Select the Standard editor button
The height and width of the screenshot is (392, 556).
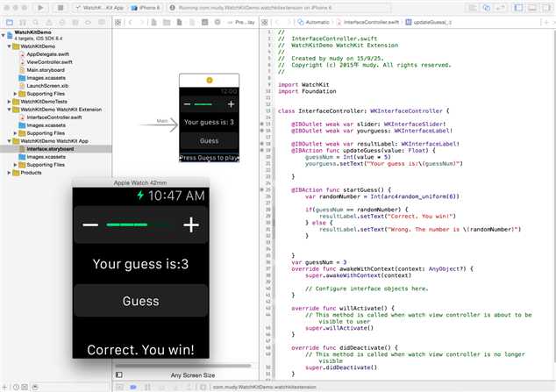[473, 7]
